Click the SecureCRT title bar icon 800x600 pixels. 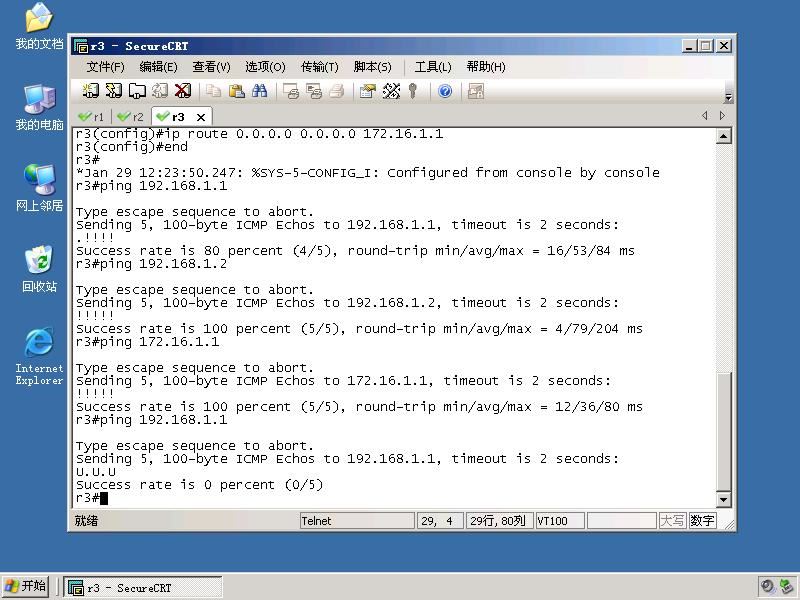pyautogui.click(x=81, y=46)
